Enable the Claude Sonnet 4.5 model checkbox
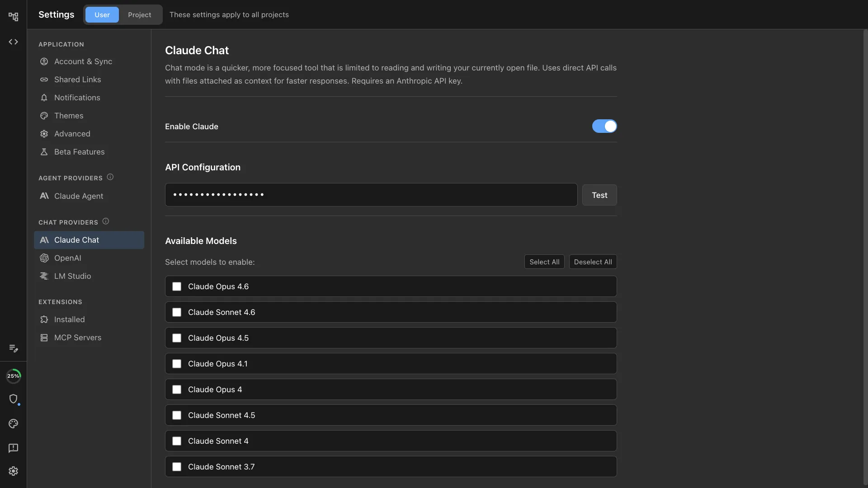868x488 pixels. click(x=177, y=415)
